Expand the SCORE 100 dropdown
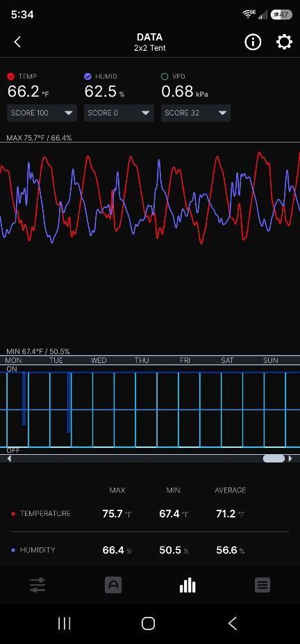Screen dimensions: 300x644 (x=42, y=113)
